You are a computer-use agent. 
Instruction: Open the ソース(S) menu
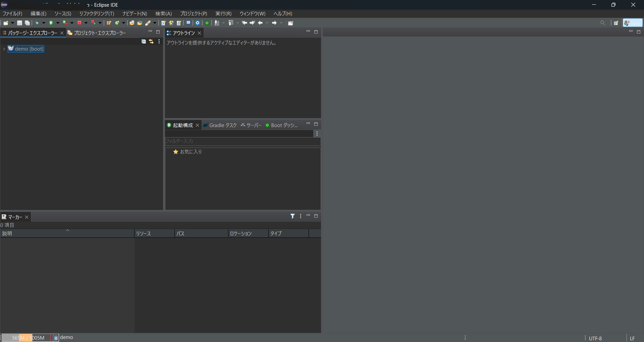tap(63, 14)
